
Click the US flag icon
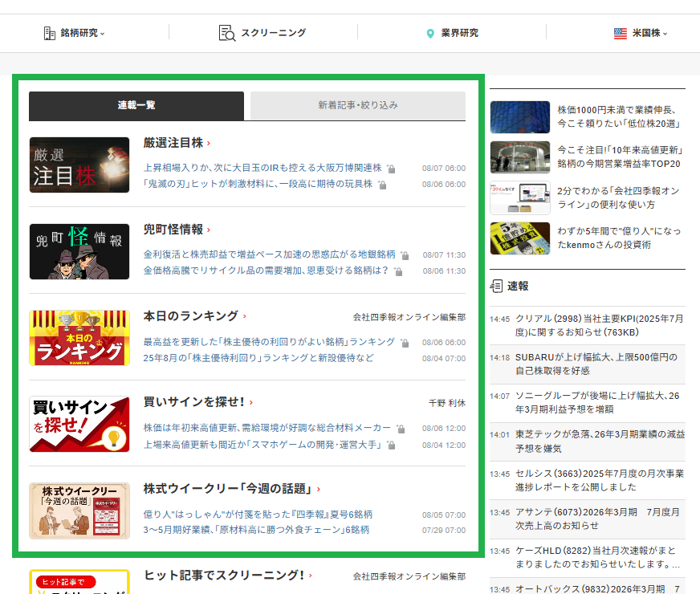point(620,33)
